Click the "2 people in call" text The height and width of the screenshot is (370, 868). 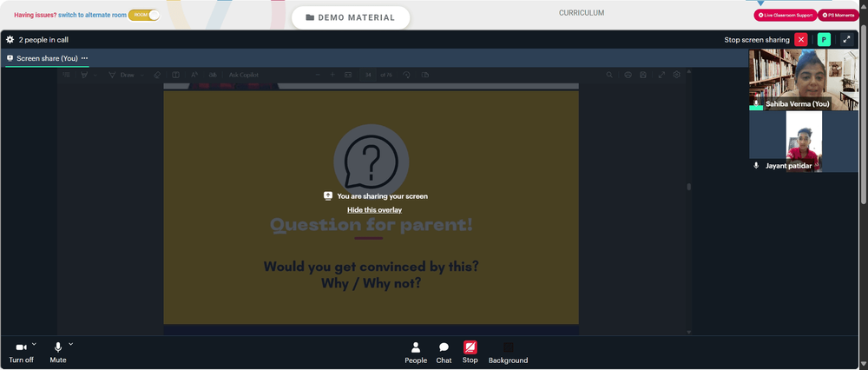pyautogui.click(x=43, y=40)
